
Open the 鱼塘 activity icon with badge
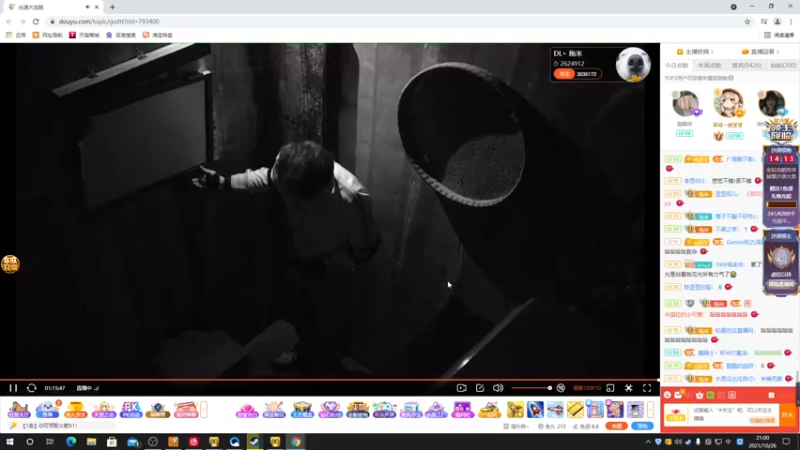[47, 410]
